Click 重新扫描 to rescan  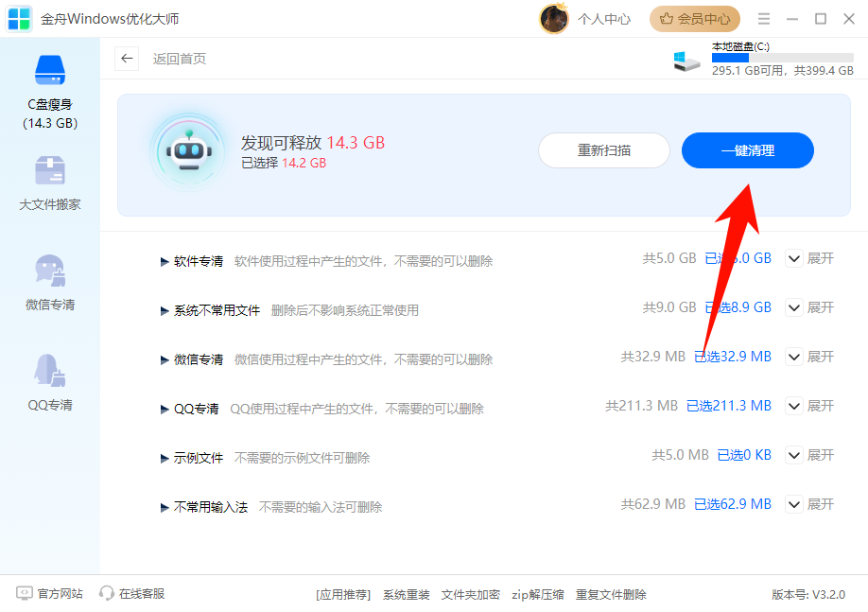coord(603,149)
